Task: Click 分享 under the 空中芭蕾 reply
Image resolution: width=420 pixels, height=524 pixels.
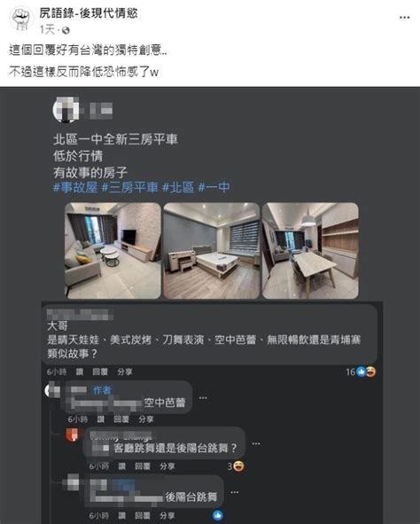Action: tap(146, 419)
